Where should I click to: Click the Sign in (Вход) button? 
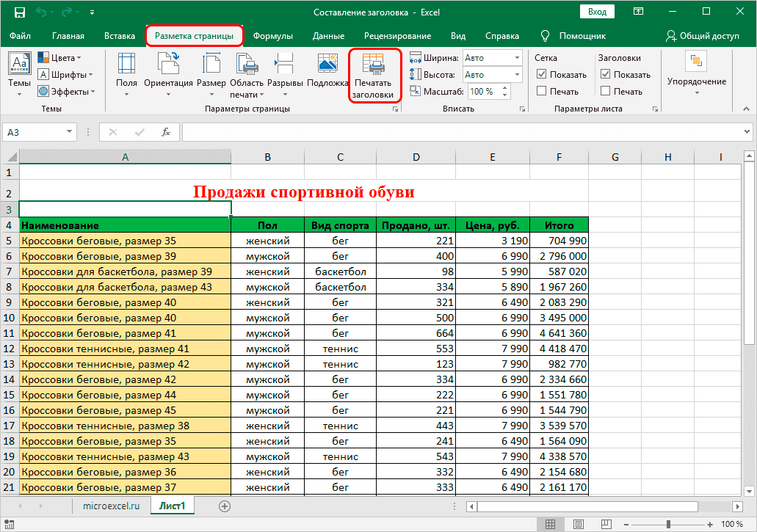point(597,12)
